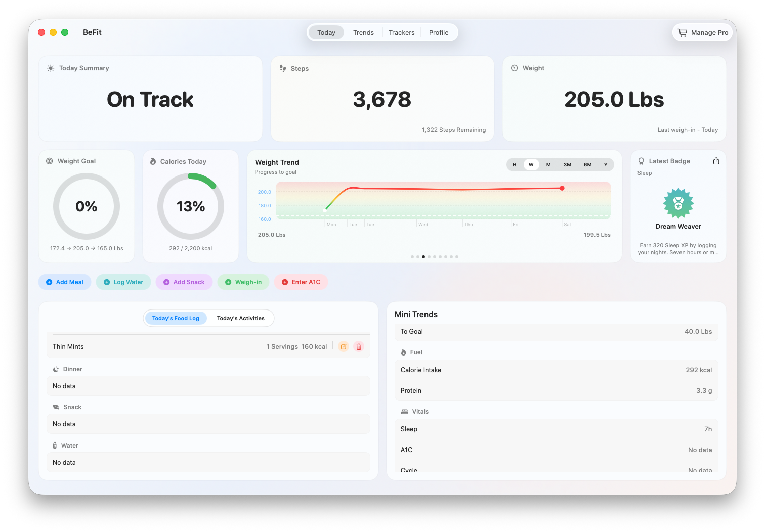Image resolution: width=765 pixels, height=532 pixels.
Task: Show Today's Activities list
Action: (241, 318)
